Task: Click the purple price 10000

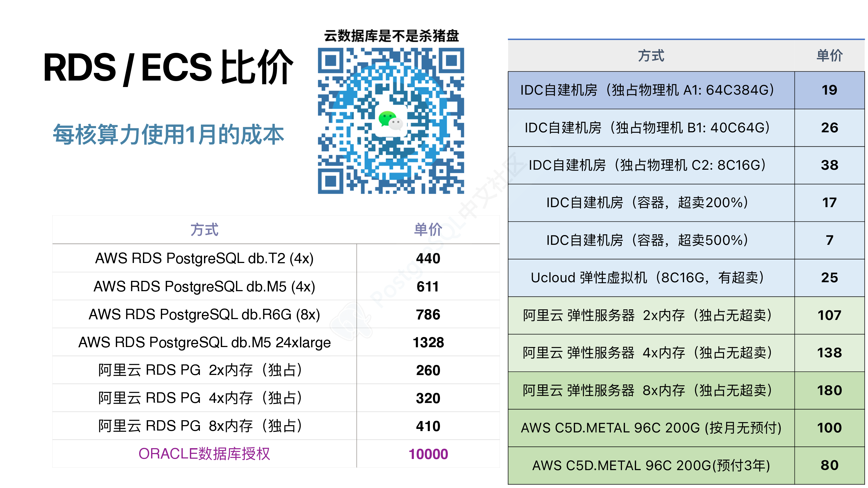Action: pos(428,454)
